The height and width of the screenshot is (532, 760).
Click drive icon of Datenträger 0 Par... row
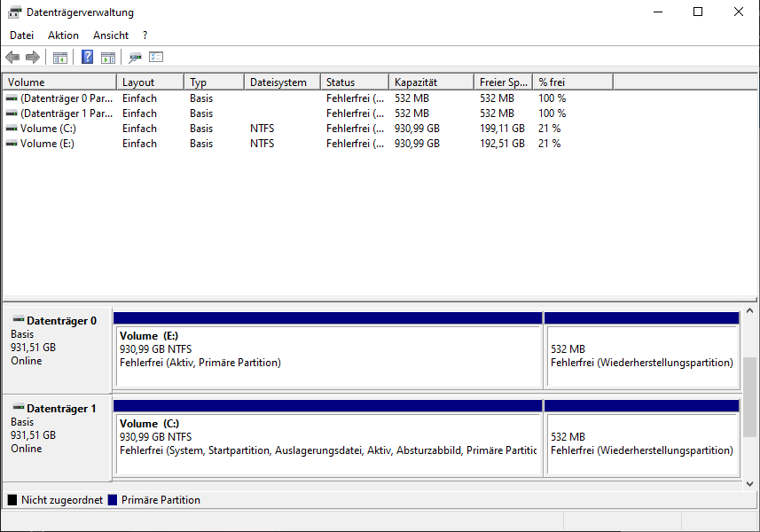tap(12, 98)
